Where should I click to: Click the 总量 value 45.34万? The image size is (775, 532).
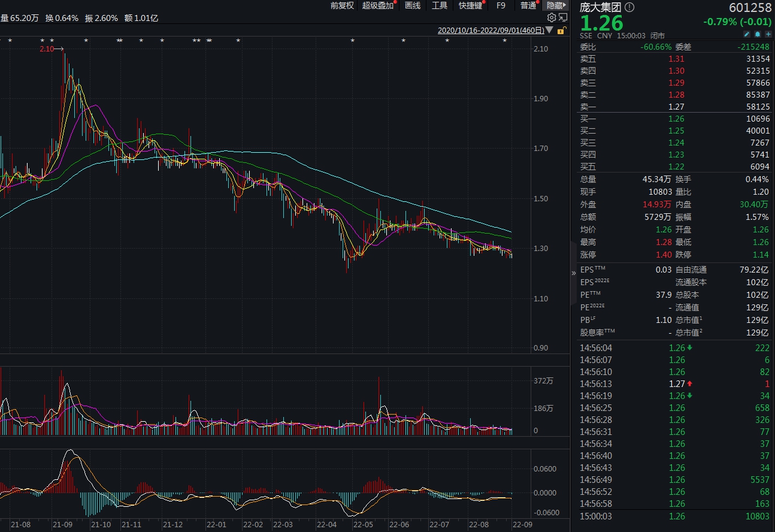point(656,179)
